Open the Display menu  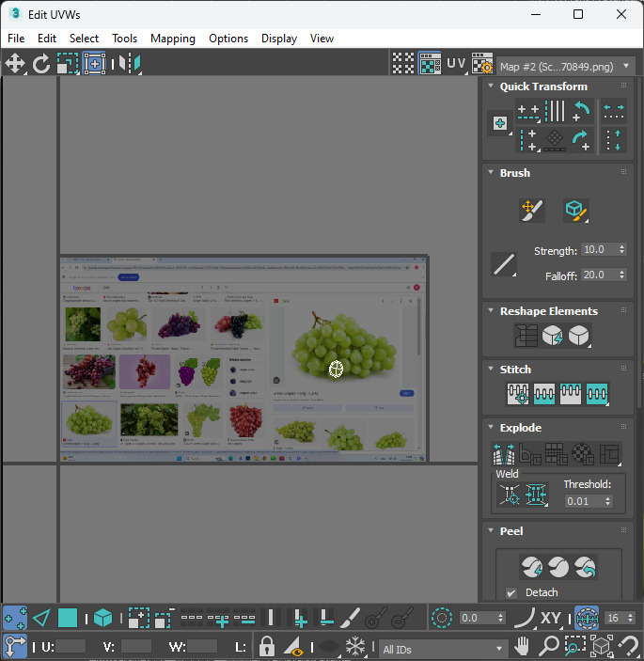click(x=279, y=39)
